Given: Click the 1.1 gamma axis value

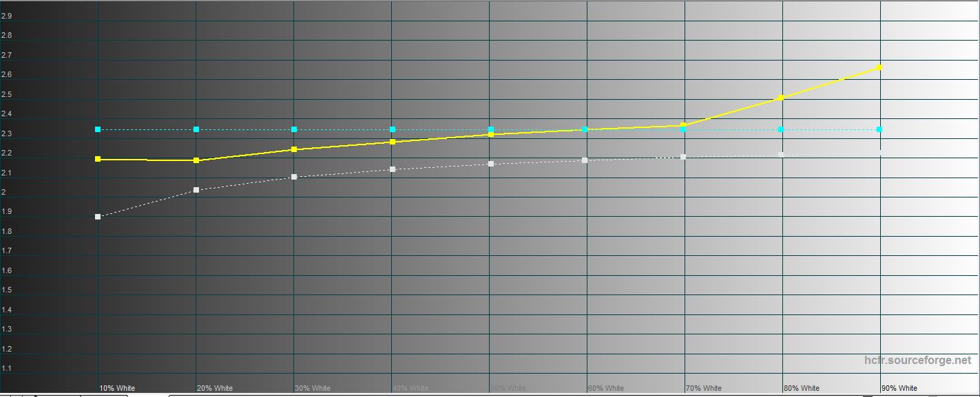Looking at the screenshot, I should [x=6, y=369].
